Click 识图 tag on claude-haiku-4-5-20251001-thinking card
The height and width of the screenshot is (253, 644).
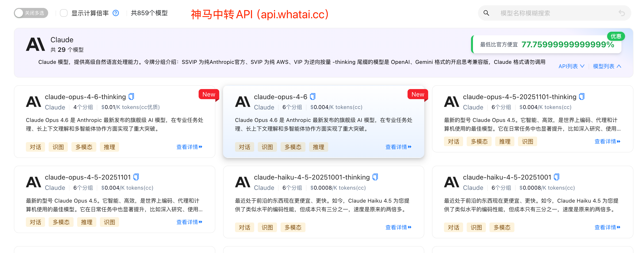pyautogui.click(x=267, y=227)
